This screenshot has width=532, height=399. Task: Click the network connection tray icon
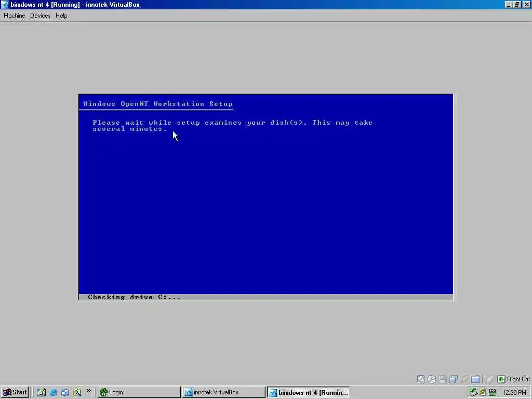tap(473, 392)
